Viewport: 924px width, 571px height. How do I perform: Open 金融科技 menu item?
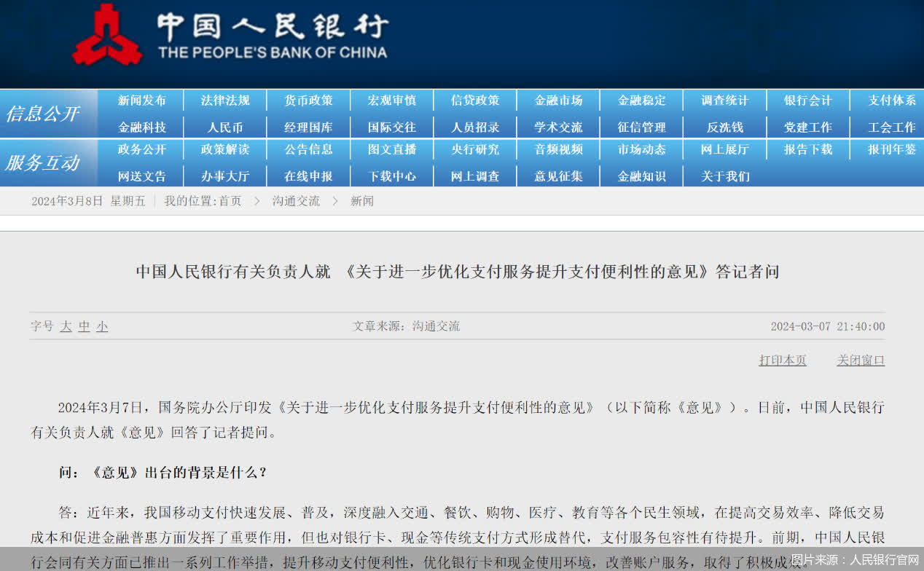click(x=142, y=127)
